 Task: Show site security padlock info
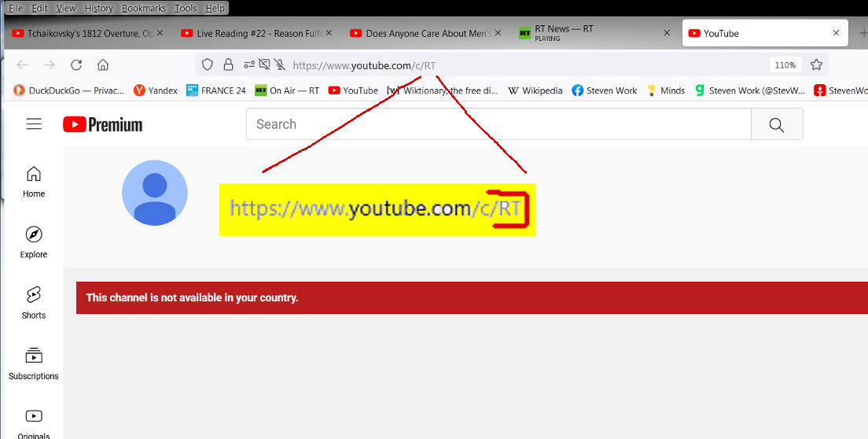(228, 65)
